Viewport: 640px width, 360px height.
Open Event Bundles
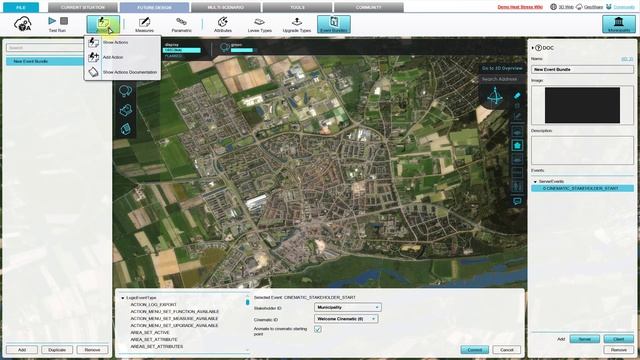333,24
